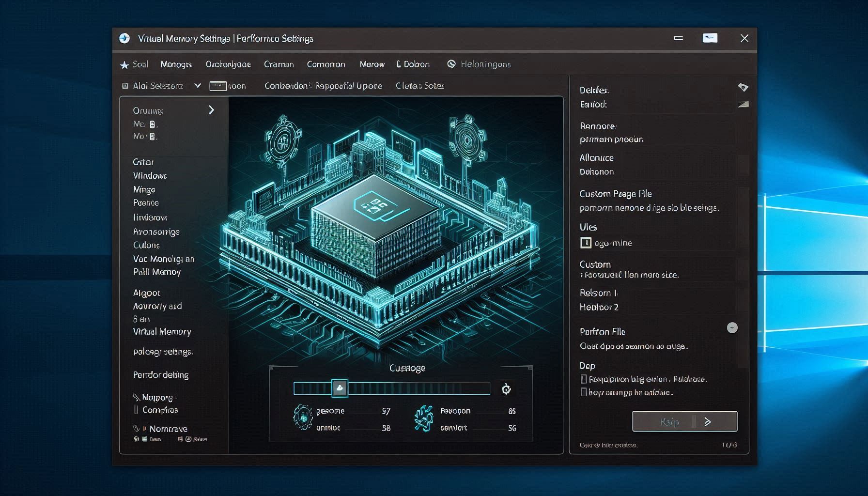The image size is (868, 496).
Task: Select the pen icon next to Mappore
Action: (x=137, y=397)
